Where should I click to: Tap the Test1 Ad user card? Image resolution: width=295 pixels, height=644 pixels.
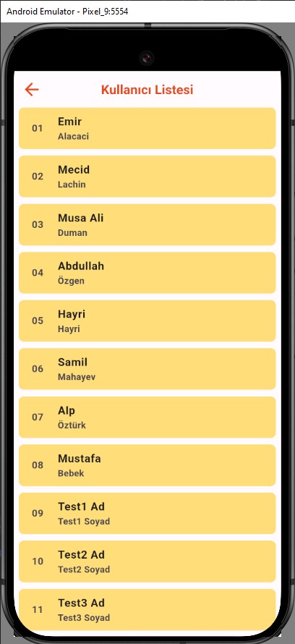pos(147,514)
